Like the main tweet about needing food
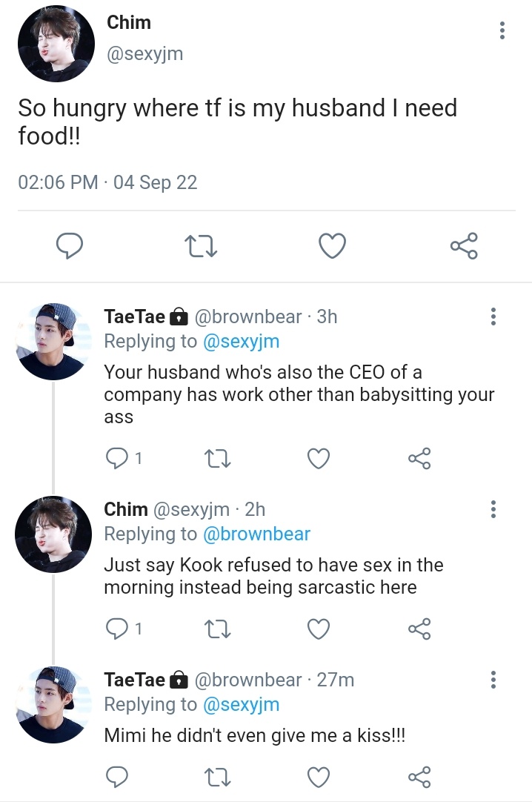Image resolution: width=532 pixels, height=802 pixels. click(332, 246)
